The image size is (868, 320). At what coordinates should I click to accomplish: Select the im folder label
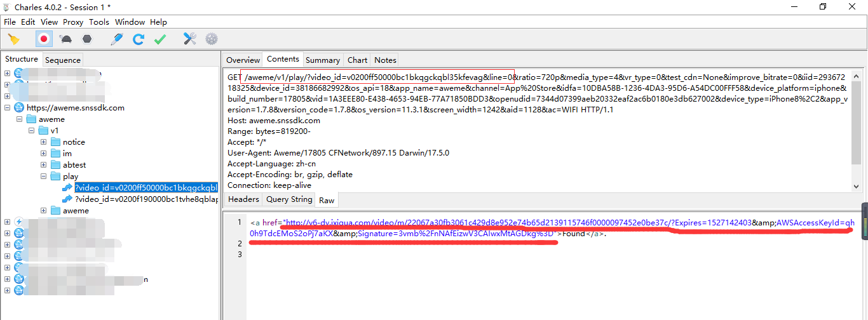pos(67,154)
